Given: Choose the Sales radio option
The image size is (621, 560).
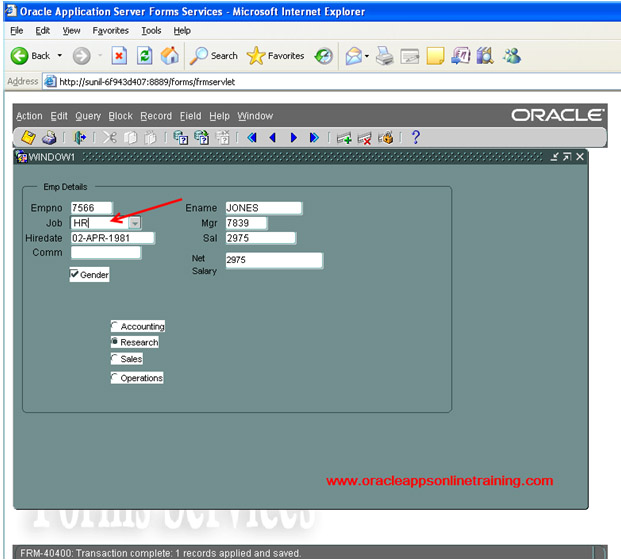Looking at the screenshot, I should pyautogui.click(x=115, y=359).
